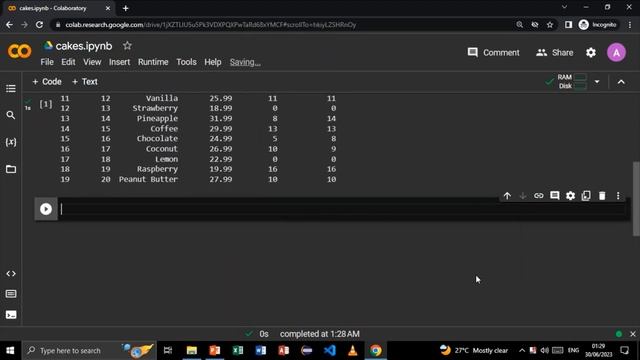Open the Windows Start menu

click(10, 351)
